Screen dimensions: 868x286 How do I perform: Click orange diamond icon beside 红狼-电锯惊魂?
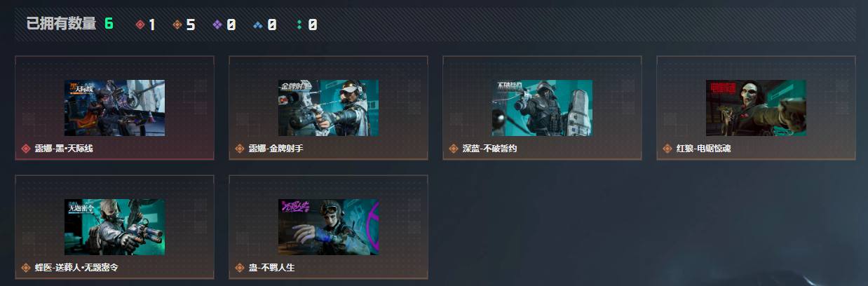click(667, 149)
